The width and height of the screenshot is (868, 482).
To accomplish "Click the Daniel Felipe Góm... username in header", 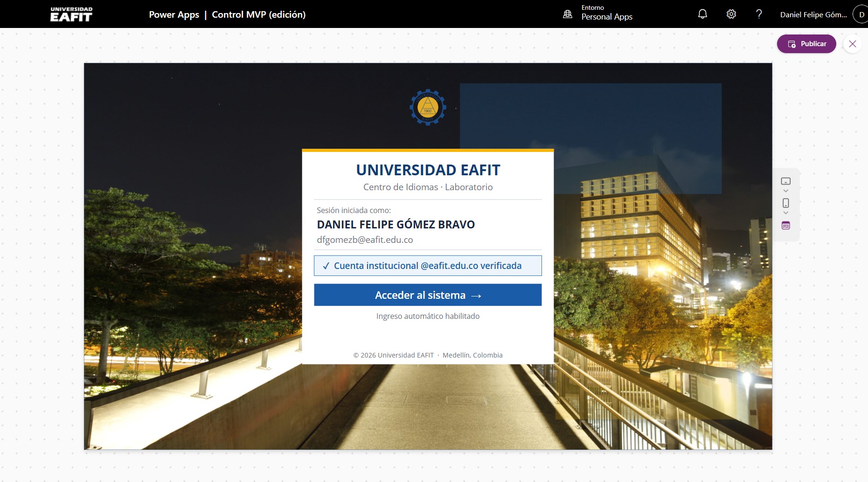I will tap(813, 14).
